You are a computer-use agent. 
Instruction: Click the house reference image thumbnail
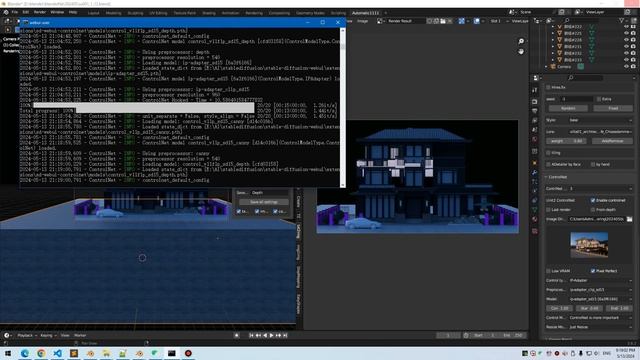click(x=589, y=245)
